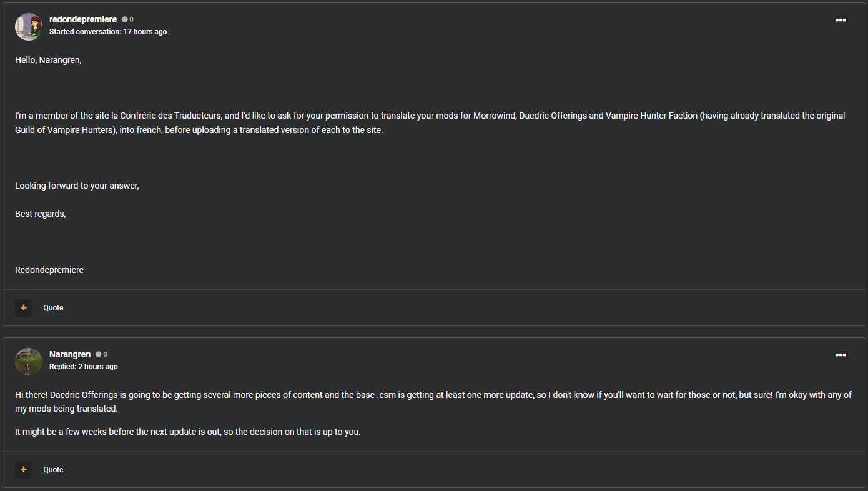Screen dimensions: 868x491
Task: Click the 'Best regards,' line
Action: point(41,214)
